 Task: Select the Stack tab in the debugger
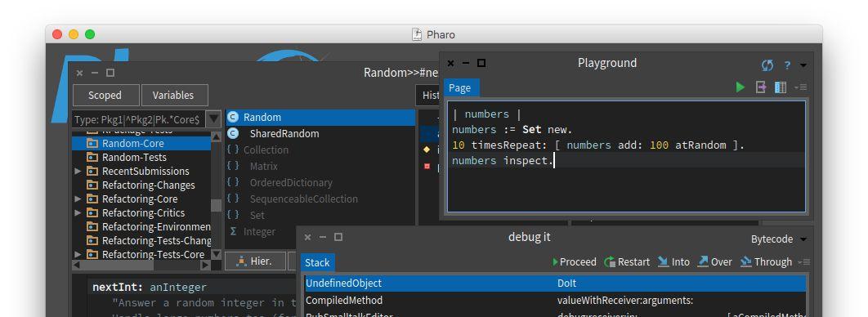point(318,262)
